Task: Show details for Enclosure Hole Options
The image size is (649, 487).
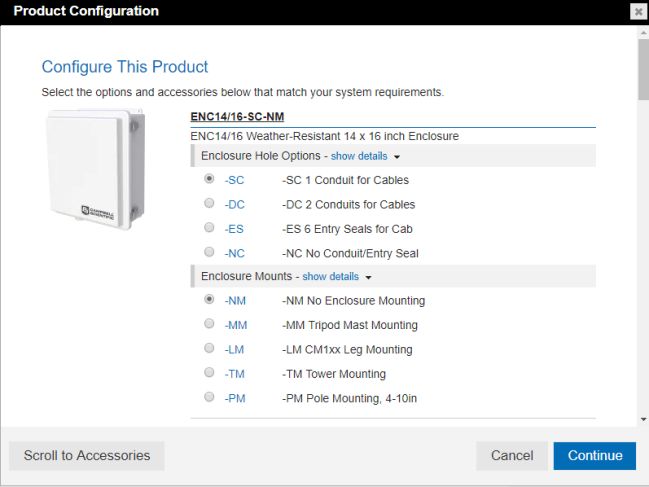Action: (359, 156)
